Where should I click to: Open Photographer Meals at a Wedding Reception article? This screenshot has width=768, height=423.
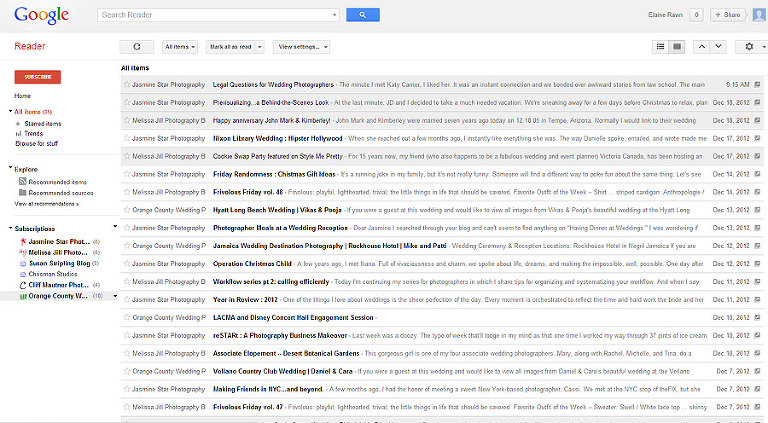pyautogui.click(x=280, y=228)
